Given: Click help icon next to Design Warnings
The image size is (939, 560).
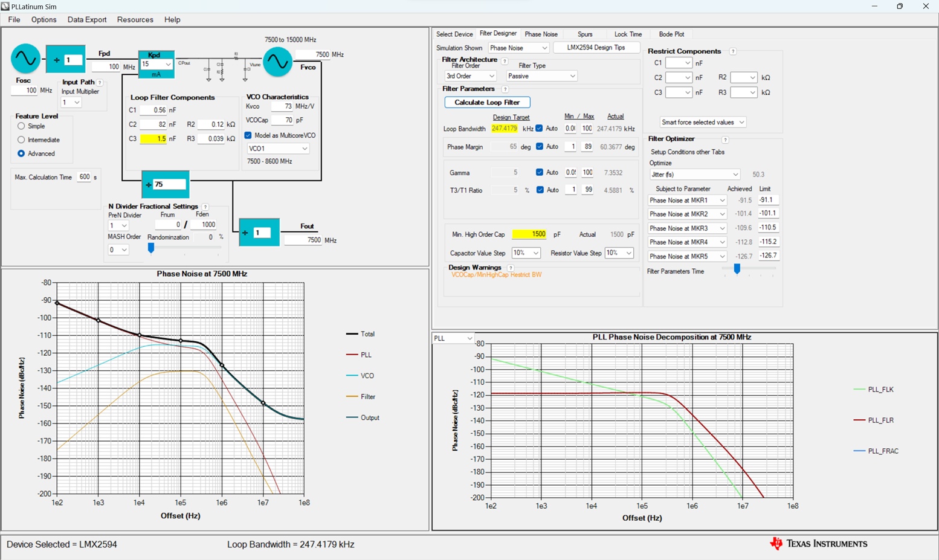Looking at the screenshot, I should 511,268.
